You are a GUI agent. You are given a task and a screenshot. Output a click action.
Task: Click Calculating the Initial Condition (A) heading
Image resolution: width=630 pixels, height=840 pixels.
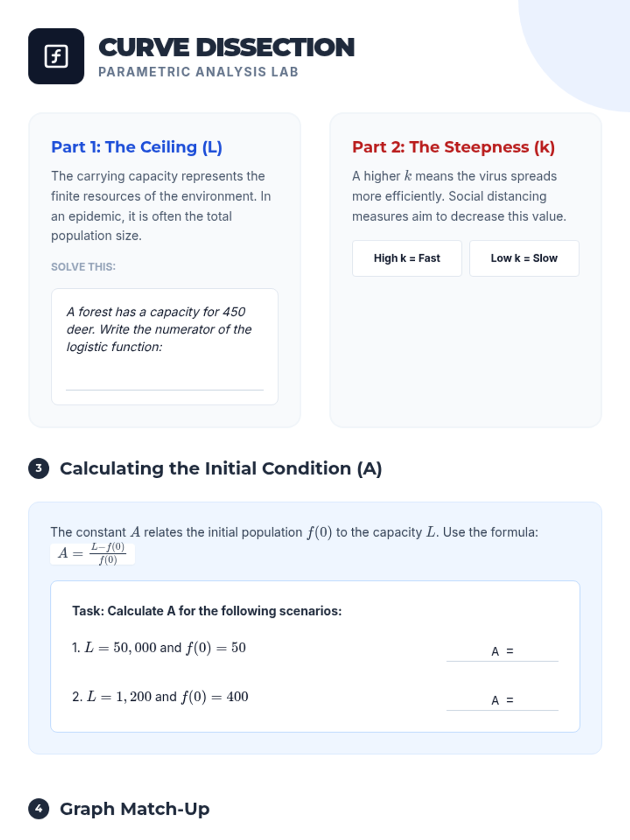pyautogui.click(x=221, y=468)
